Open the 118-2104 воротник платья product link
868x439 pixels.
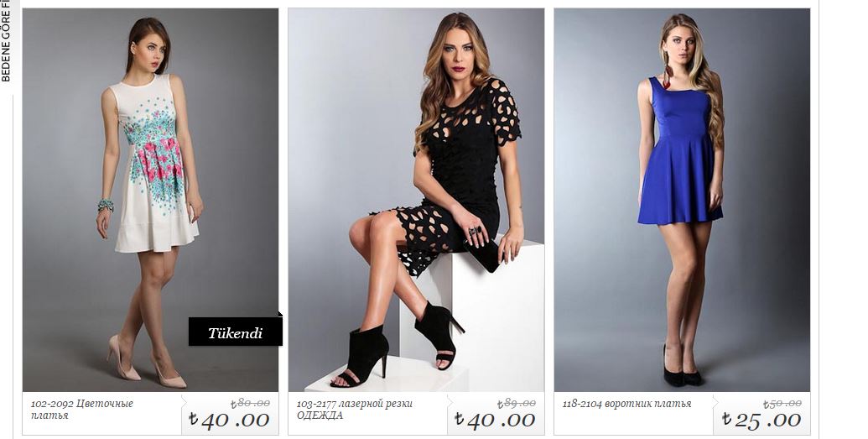point(626,404)
